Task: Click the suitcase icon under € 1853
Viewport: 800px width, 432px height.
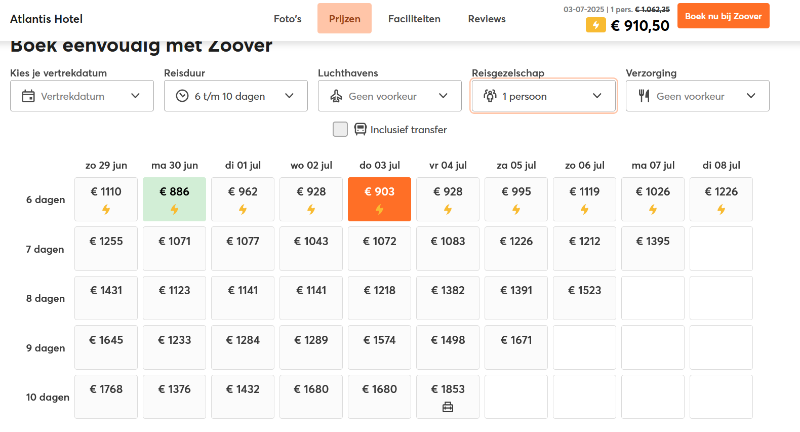Action: 448,406
